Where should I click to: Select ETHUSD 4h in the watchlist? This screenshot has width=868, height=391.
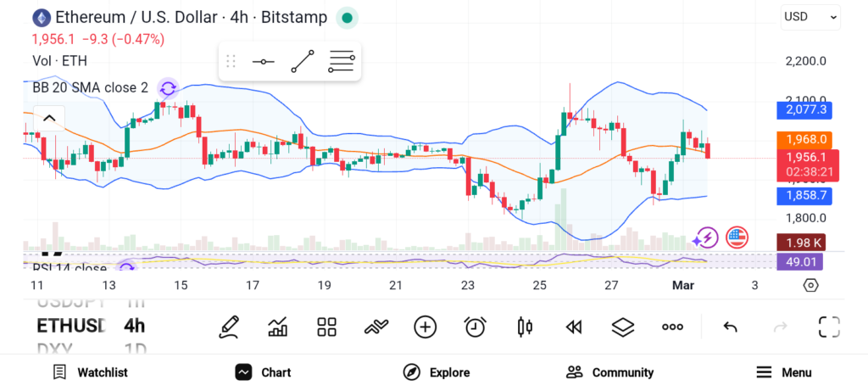click(x=91, y=326)
